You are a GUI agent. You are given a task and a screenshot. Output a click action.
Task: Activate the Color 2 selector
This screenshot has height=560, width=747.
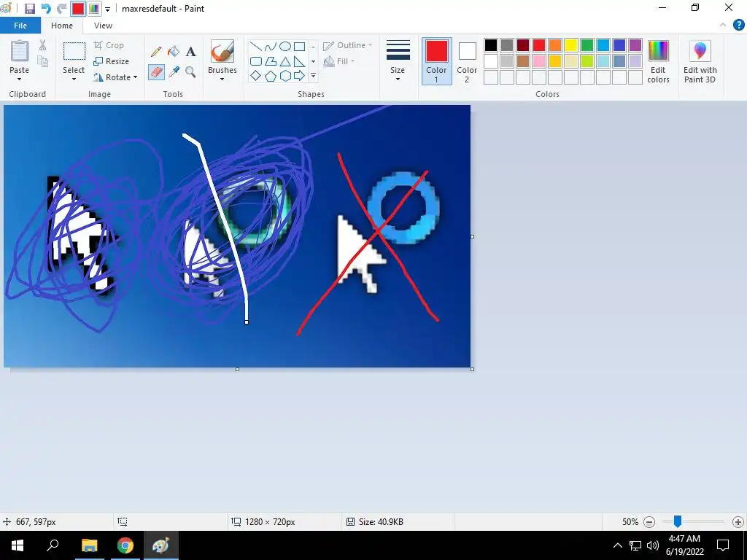tap(467, 61)
